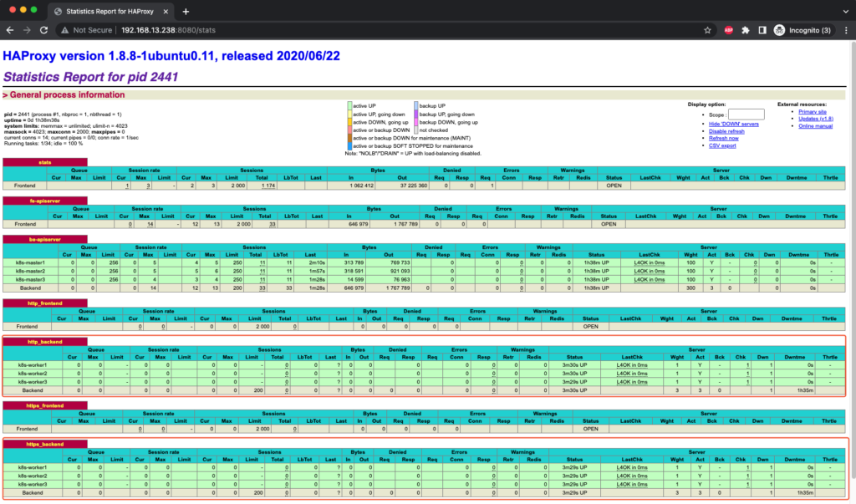Open the Hide 'DOWN' servers link
This screenshot has width=856, height=504.
733,124
